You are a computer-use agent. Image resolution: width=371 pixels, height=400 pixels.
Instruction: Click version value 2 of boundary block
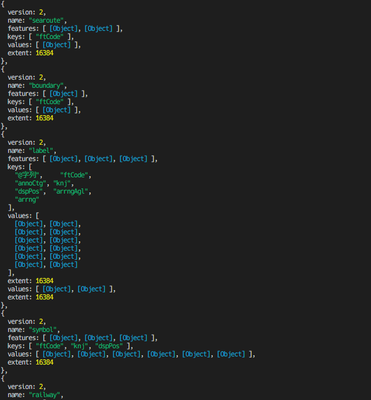(41, 78)
